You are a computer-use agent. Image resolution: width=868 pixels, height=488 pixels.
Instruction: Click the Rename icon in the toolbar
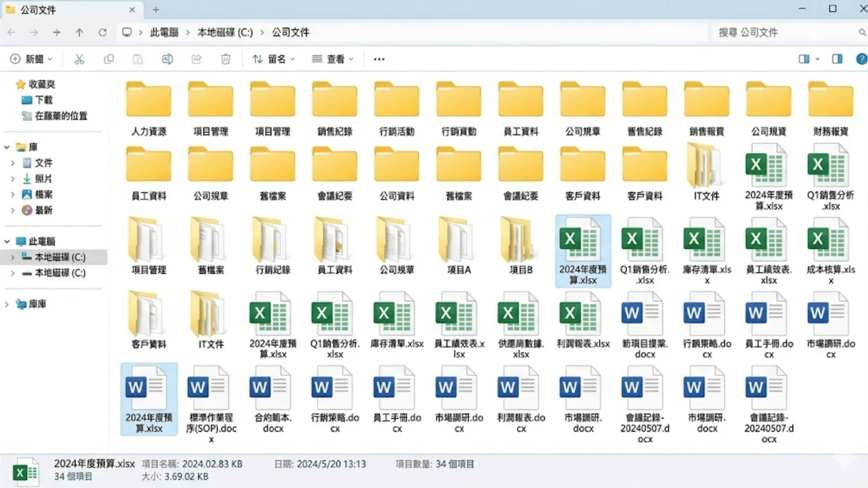pyautogui.click(x=167, y=59)
